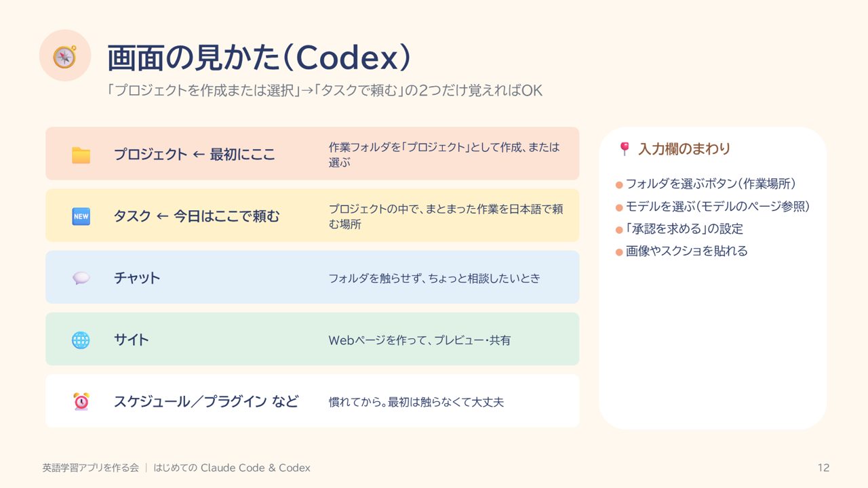Click the slide page number 12

click(x=824, y=468)
